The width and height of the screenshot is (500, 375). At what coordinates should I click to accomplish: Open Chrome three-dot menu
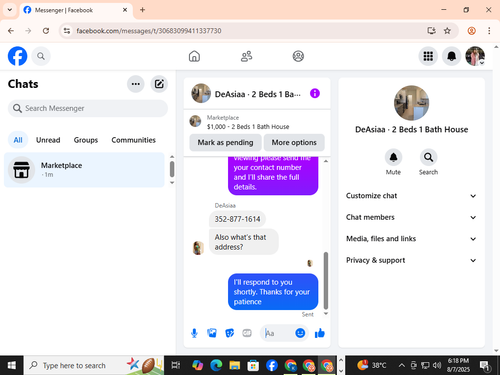coord(489,31)
